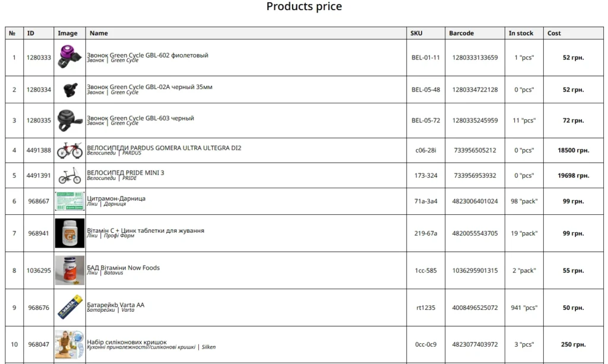Open the GBL-603 black bell thumbnail

(70, 120)
